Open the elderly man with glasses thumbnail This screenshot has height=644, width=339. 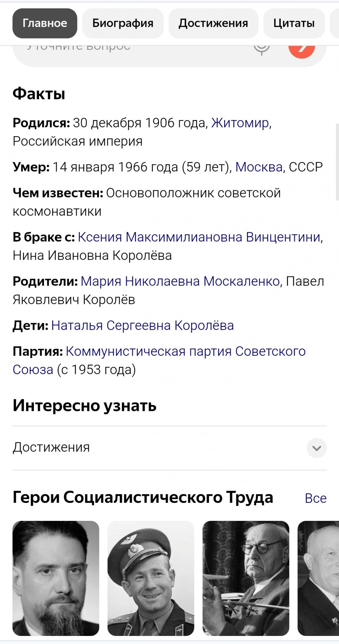pyautogui.click(x=246, y=578)
